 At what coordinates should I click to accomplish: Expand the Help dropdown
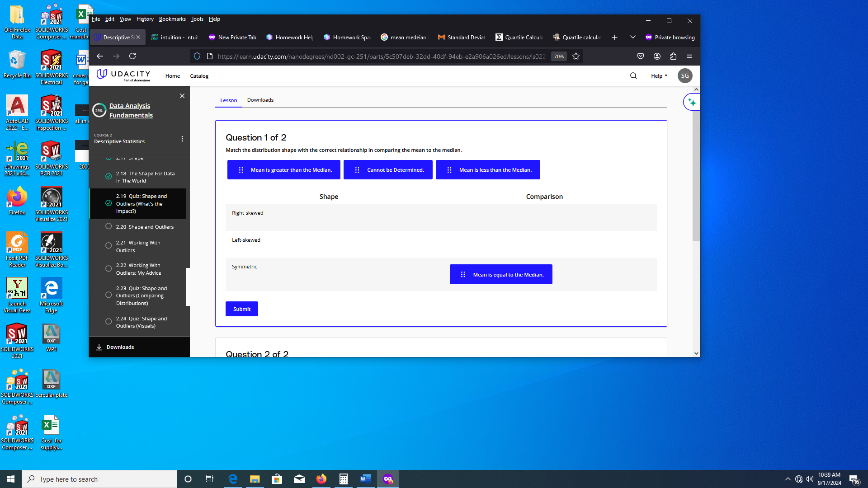pyautogui.click(x=659, y=76)
